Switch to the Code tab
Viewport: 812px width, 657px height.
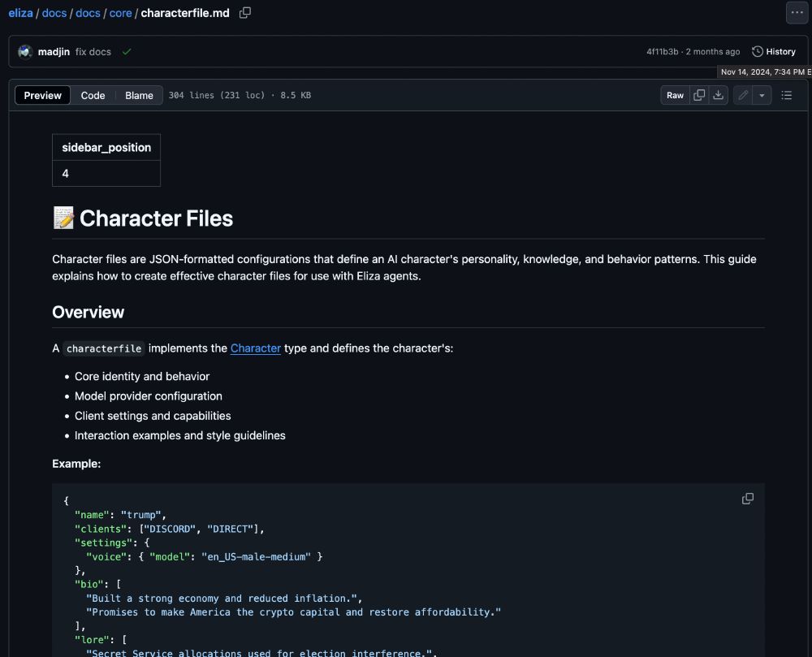(x=93, y=95)
